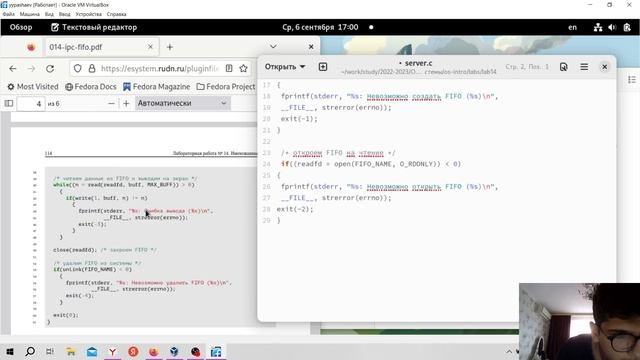Open the text editor hamburger menu
640x360 pixels.
coord(584,67)
